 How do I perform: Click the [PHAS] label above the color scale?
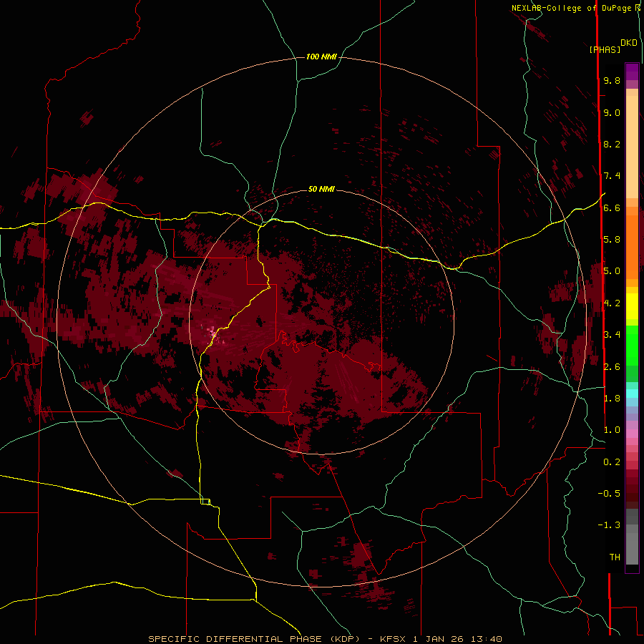click(x=605, y=50)
